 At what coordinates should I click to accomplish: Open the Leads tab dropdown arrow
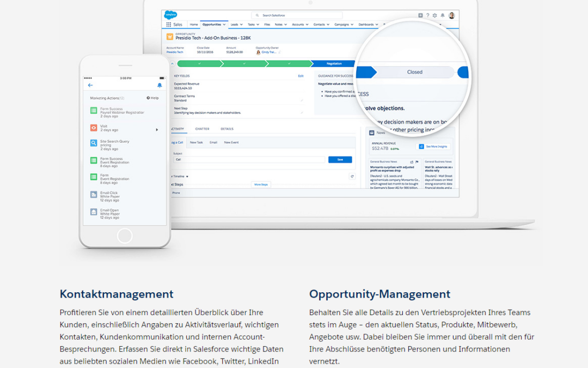coord(241,25)
